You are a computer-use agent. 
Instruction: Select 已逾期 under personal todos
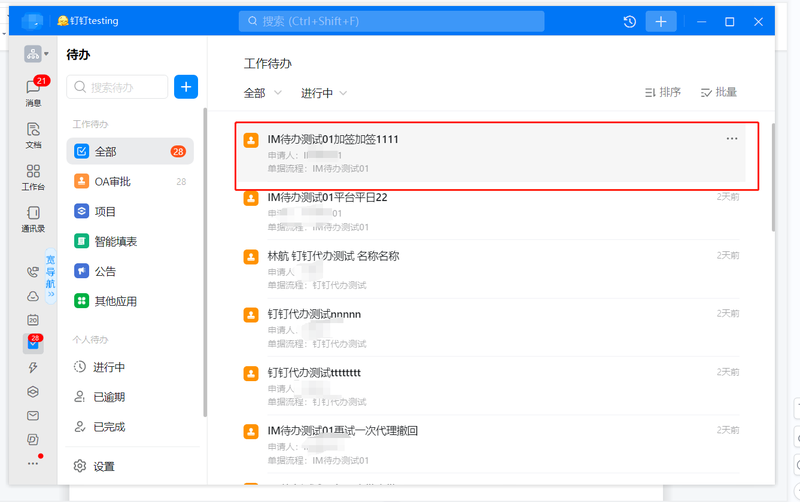coord(108,397)
